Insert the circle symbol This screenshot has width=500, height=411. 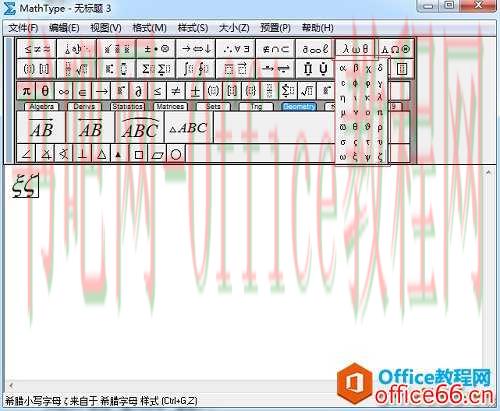[x=176, y=154]
